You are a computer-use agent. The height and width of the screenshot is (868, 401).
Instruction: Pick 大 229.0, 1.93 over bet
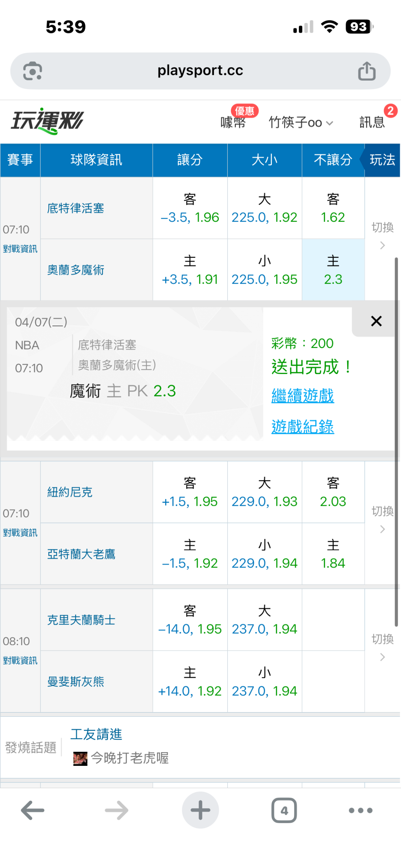[x=265, y=492]
